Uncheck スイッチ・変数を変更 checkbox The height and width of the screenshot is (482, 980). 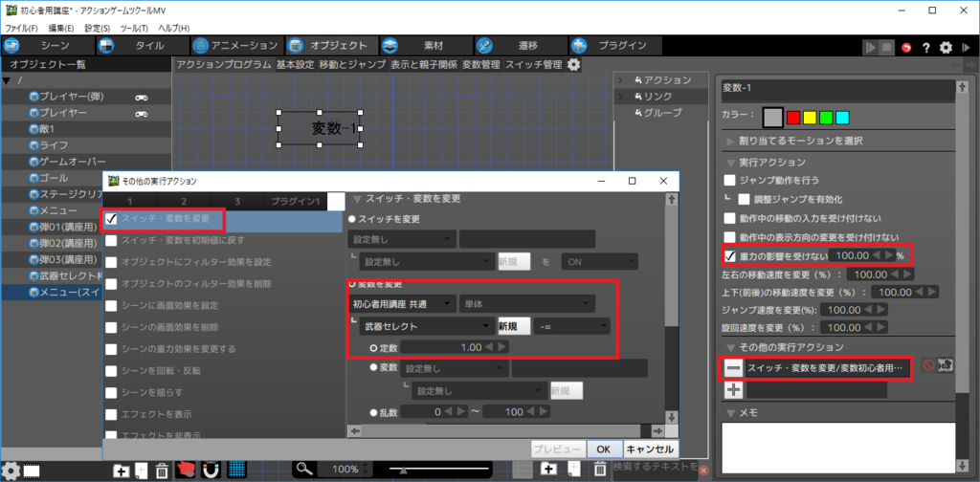(112, 219)
